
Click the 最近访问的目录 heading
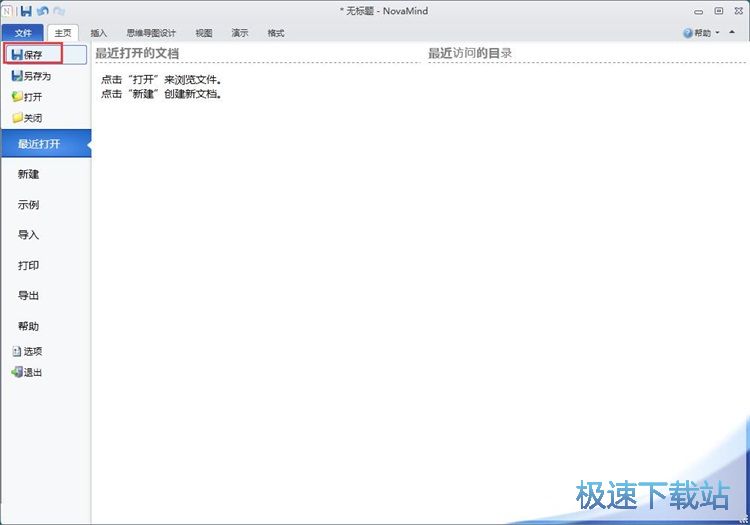click(470, 53)
